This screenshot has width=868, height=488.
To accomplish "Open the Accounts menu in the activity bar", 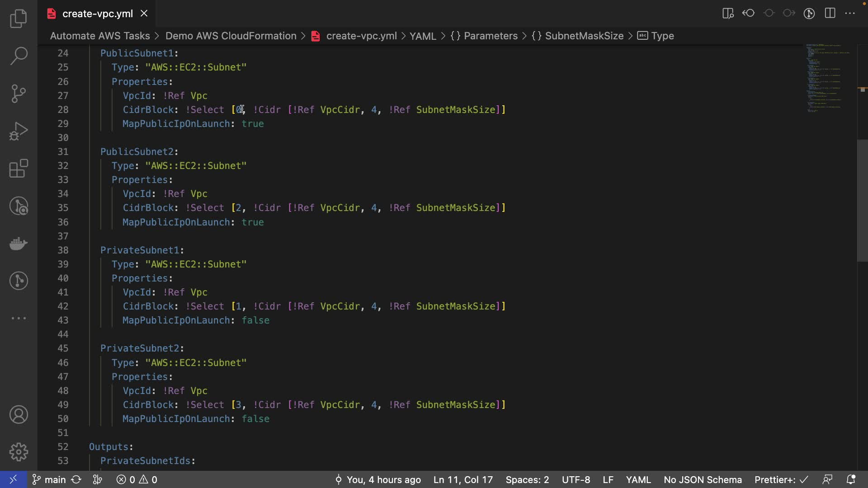I will (19, 414).
